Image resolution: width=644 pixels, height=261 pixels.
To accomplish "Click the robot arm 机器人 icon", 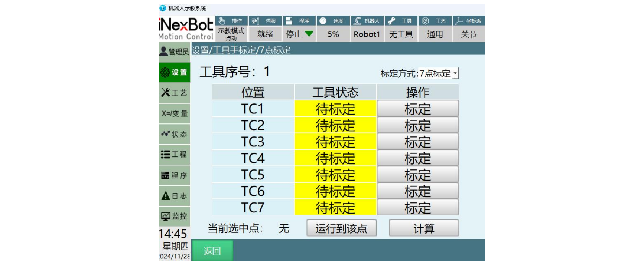I will pyautogui.click(x=357, y=21).
